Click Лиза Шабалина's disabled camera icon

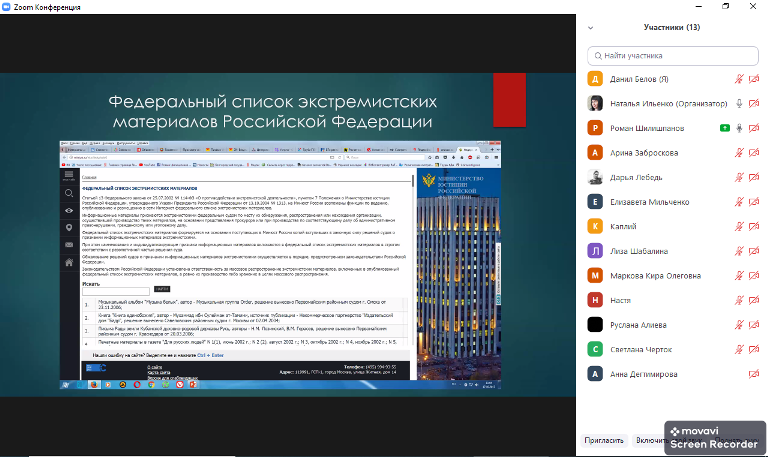(754, 251)
